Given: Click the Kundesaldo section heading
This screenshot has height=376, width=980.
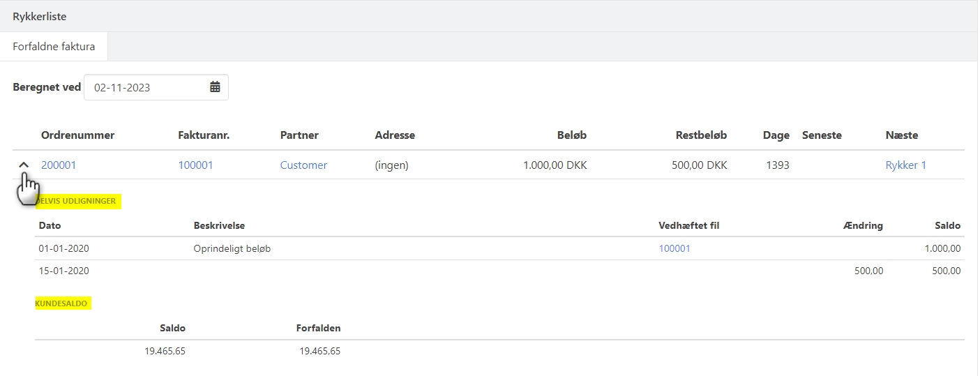Looking at the screenshot, I should coord(63,303).
